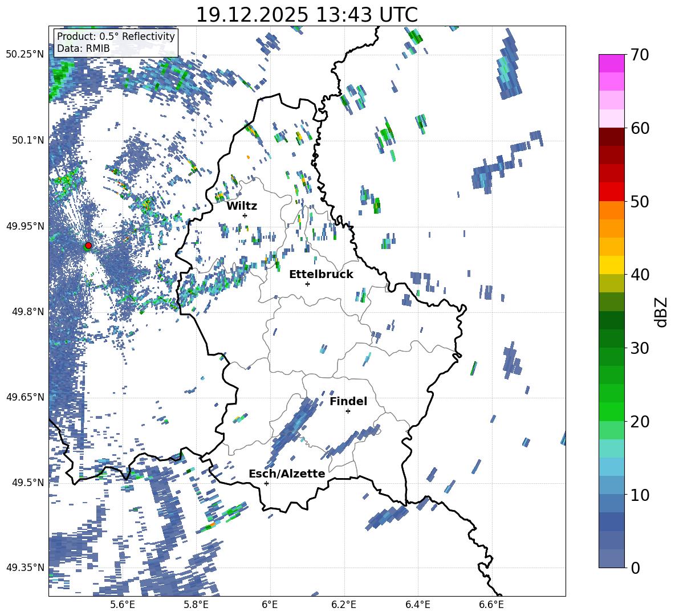Click the cross marker below Wiltz label

tap(245, 215)
